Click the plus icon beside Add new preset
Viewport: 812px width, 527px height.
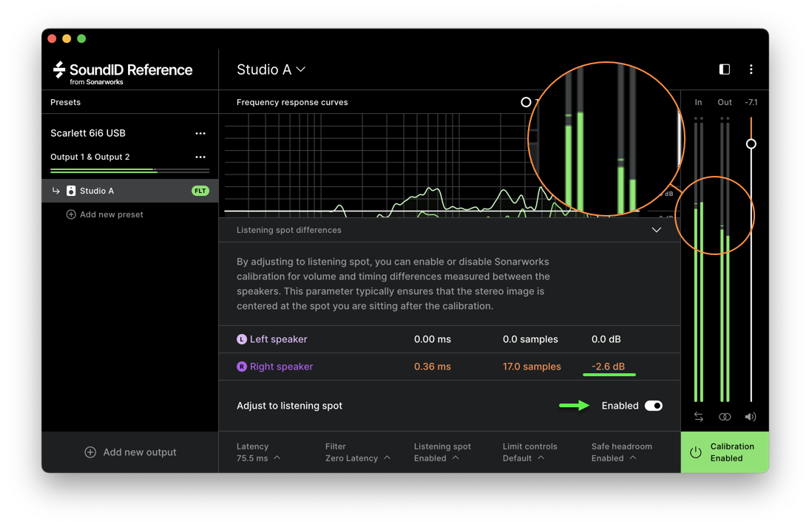71,214
